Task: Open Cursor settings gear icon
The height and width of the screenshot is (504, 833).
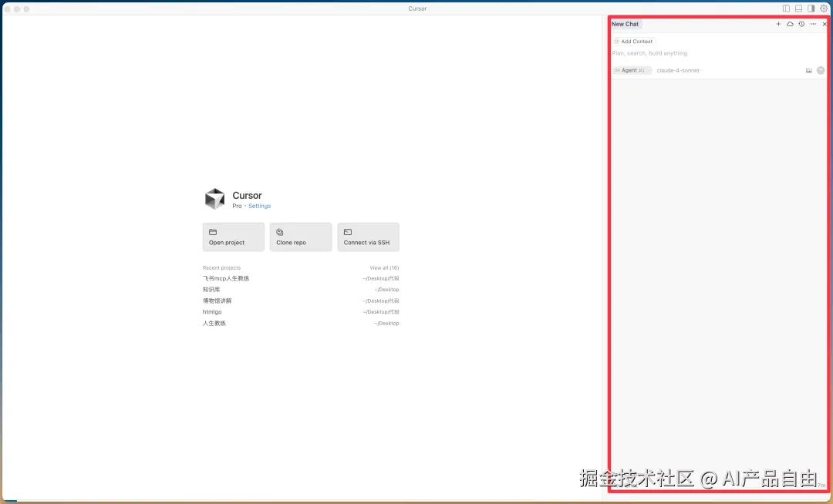Action: click(x=824, y=8)
